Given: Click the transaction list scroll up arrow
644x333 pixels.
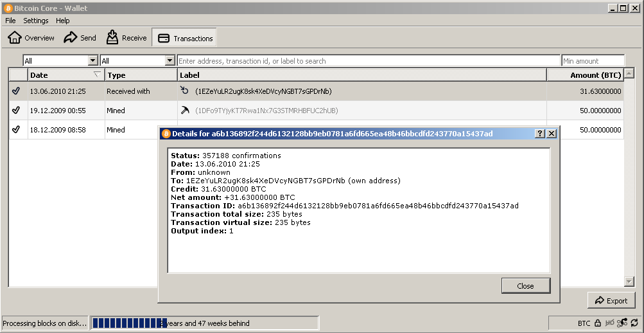Looking at the screenshot, I should [x=629, y=73].
